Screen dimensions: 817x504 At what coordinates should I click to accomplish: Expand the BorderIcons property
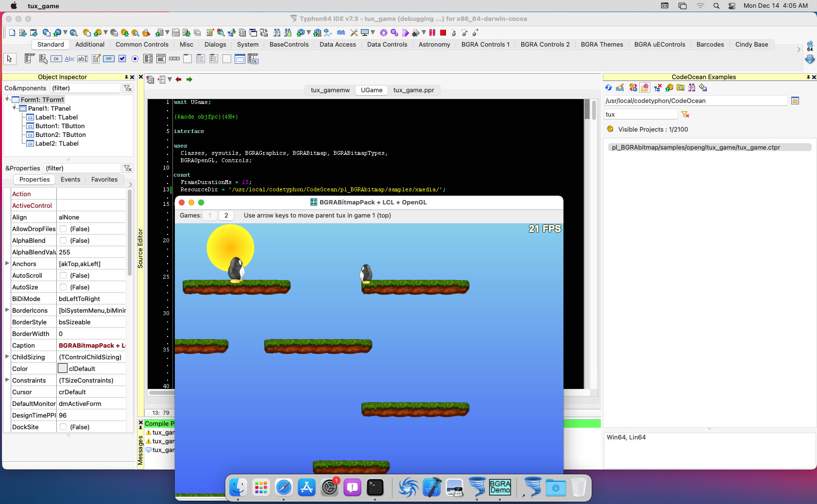7,310
